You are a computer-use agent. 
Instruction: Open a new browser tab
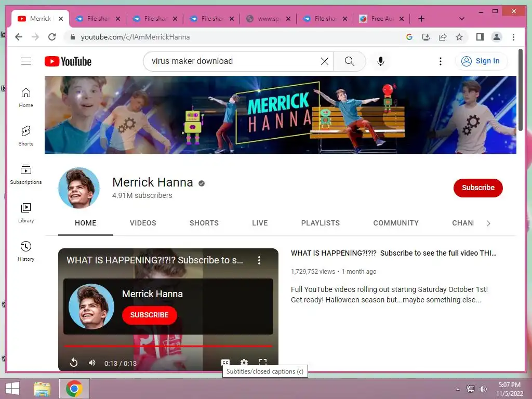421,19
